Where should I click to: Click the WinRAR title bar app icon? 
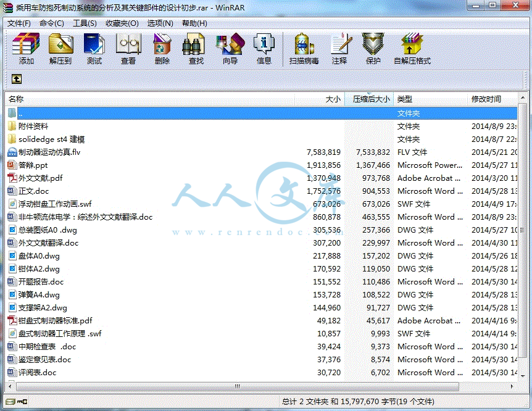coord(8,7)
